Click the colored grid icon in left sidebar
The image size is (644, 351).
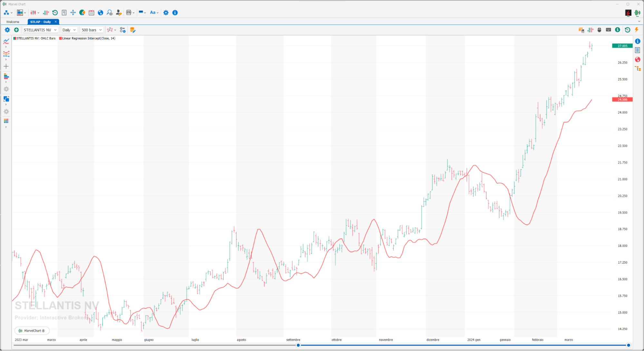[x=6, y=121]
